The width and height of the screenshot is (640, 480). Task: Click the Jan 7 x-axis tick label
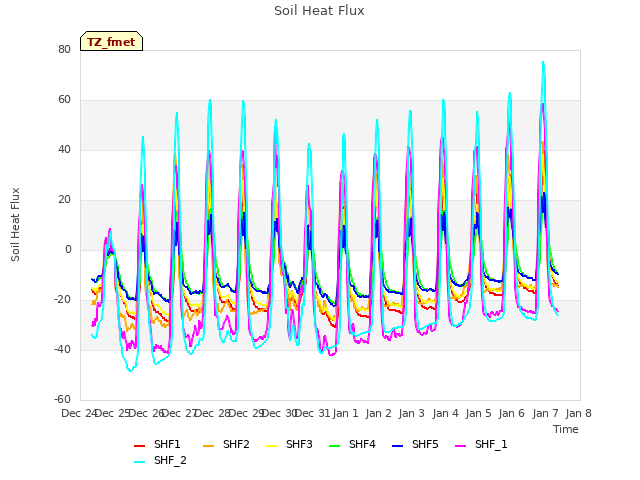[545, 413]
